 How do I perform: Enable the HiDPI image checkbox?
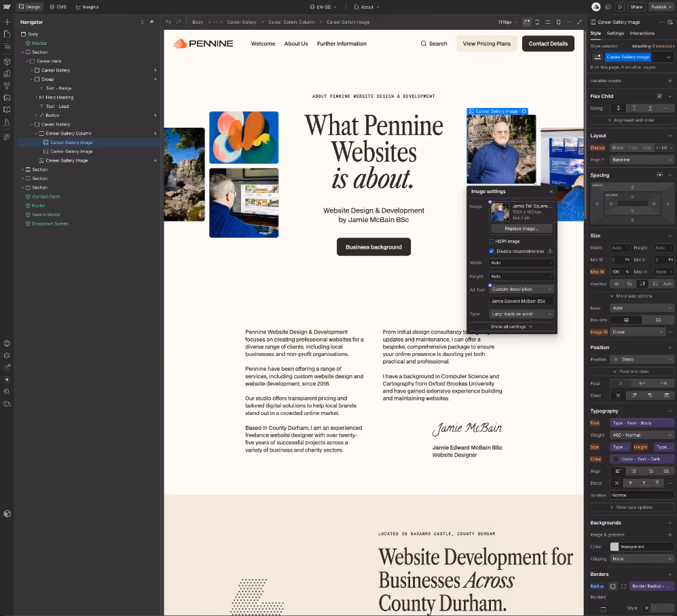click(x=492, y=242)
